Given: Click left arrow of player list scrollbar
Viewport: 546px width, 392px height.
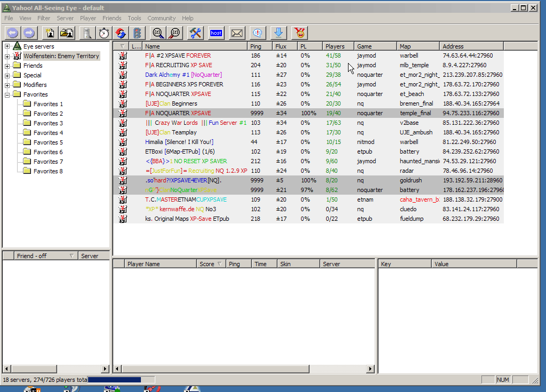Looking at the screenshot, I should (117, 369).
